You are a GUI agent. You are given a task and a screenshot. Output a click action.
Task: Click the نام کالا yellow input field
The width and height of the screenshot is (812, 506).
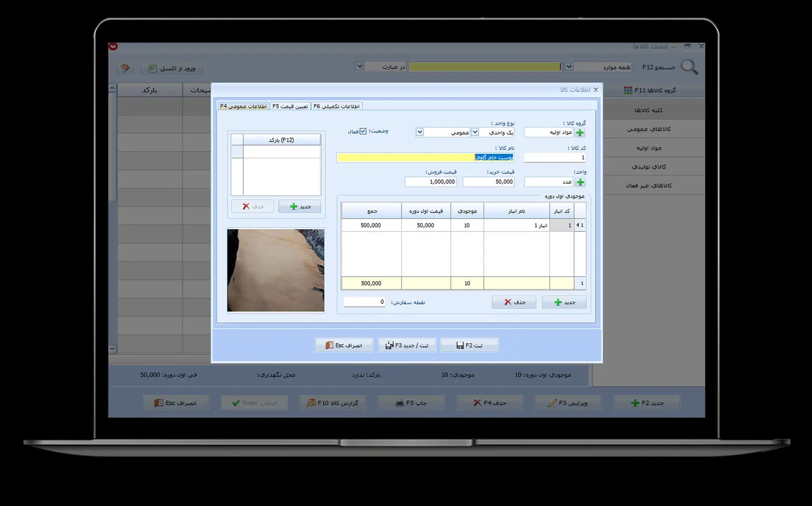click(x=425, y=157)
